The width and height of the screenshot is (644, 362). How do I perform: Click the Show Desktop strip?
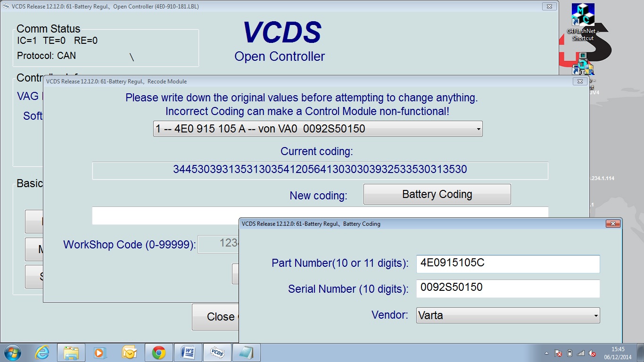coord(641,353)
